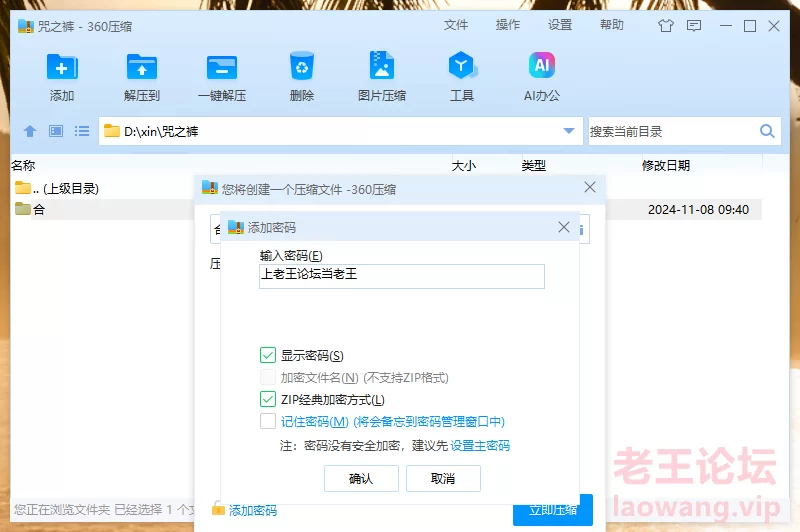Click the 添加密码 link with lock icon
The image size is (800, 532).
pyautogui.click(x=245, y=510)
